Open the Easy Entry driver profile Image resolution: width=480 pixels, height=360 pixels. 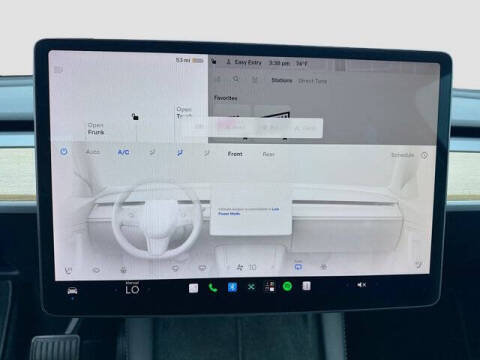click(x=244, y=62)
